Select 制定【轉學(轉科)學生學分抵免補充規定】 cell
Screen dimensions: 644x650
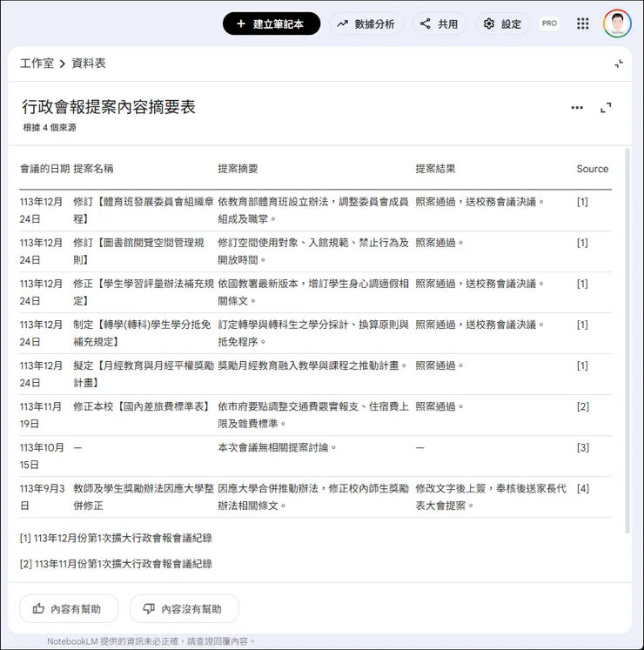click(142, 333)
